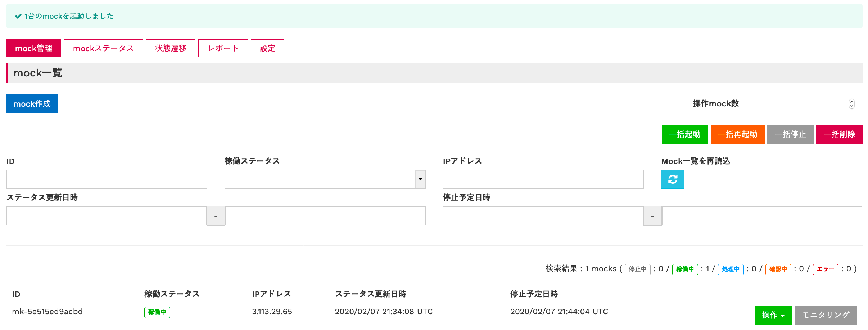Viewport: 868px width, 330px height.
Task: Click the mock作成 button
Action: pyautogui.click(x=32, y=104)
